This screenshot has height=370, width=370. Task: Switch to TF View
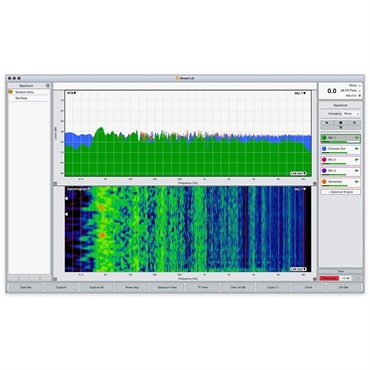tap(202, 287)
